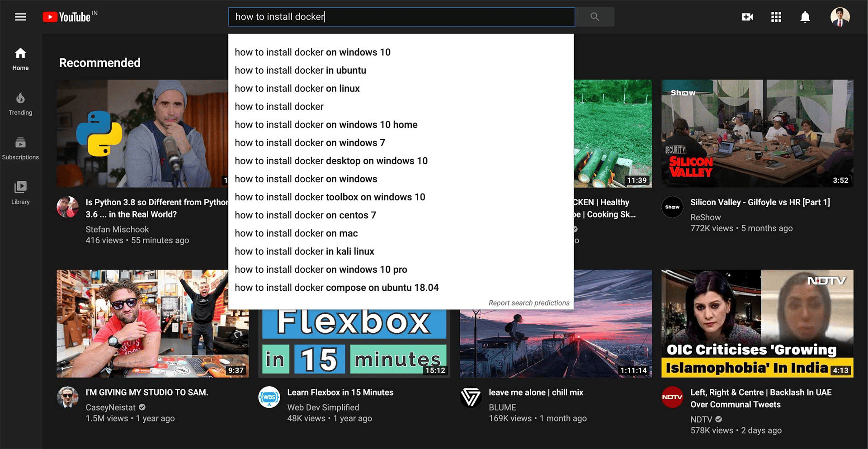
Task: Click the '578K views • 2 days ago' text
Action: pyautogui.click(x=736, y=430)
